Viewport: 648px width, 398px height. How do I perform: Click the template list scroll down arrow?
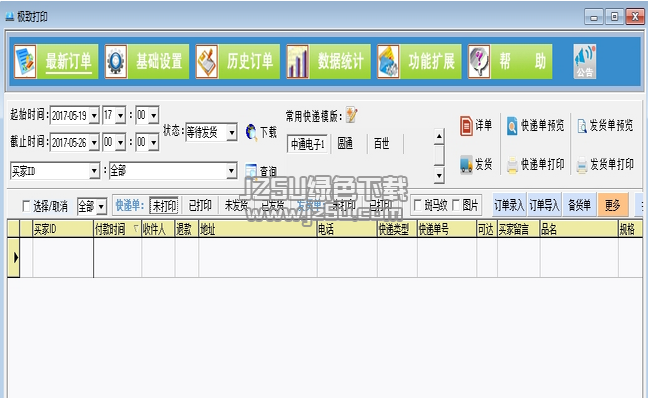point(439,176)
